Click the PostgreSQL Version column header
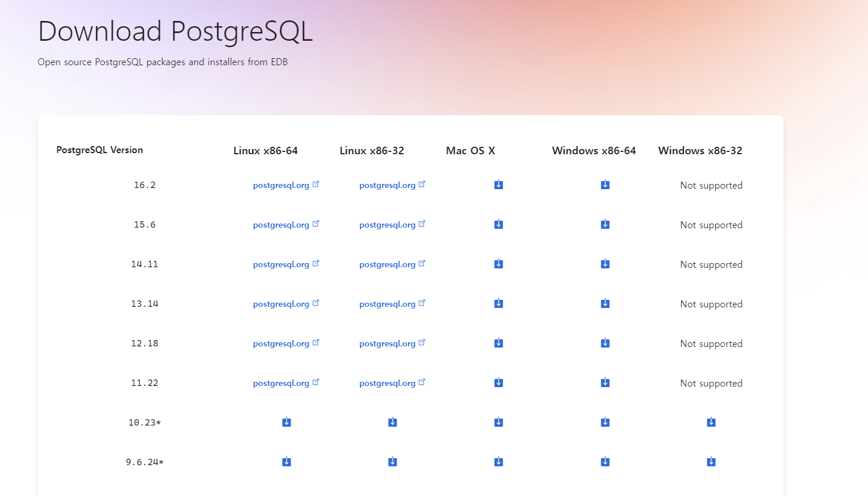 100,150
